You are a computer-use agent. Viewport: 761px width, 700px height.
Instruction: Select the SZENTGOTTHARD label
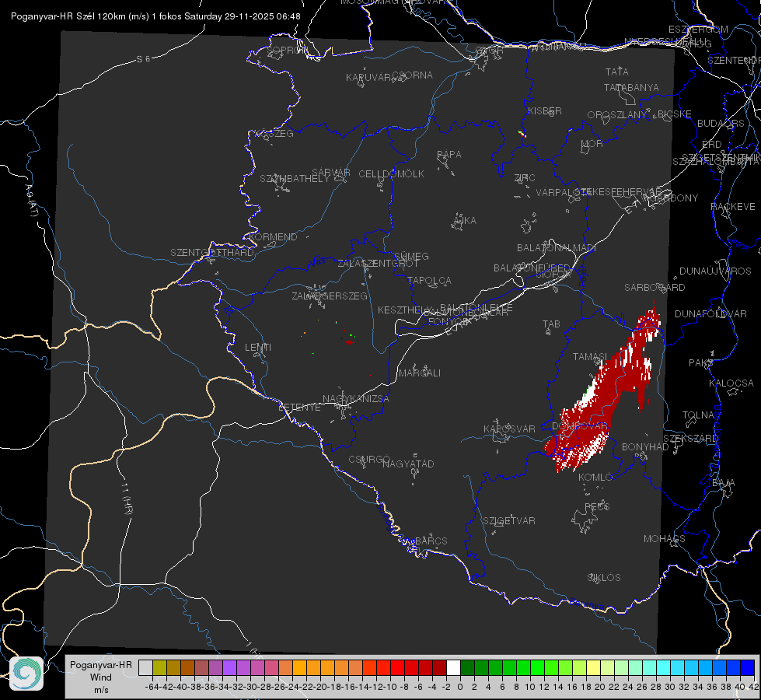tap(212, 253)
